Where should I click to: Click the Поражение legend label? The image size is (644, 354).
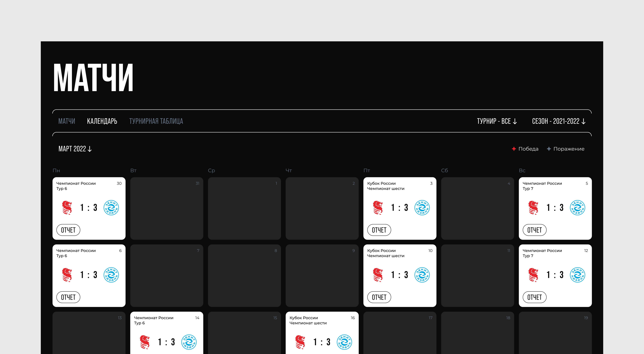[569, 149]
